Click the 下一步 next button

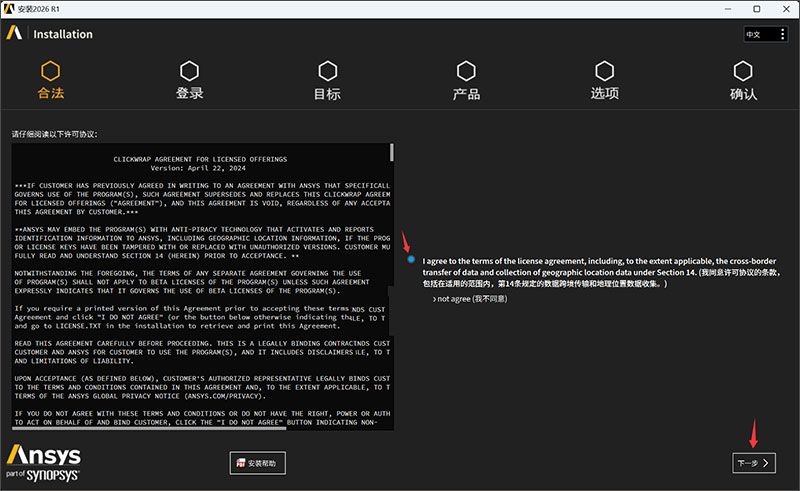click(x=754, y=463)
